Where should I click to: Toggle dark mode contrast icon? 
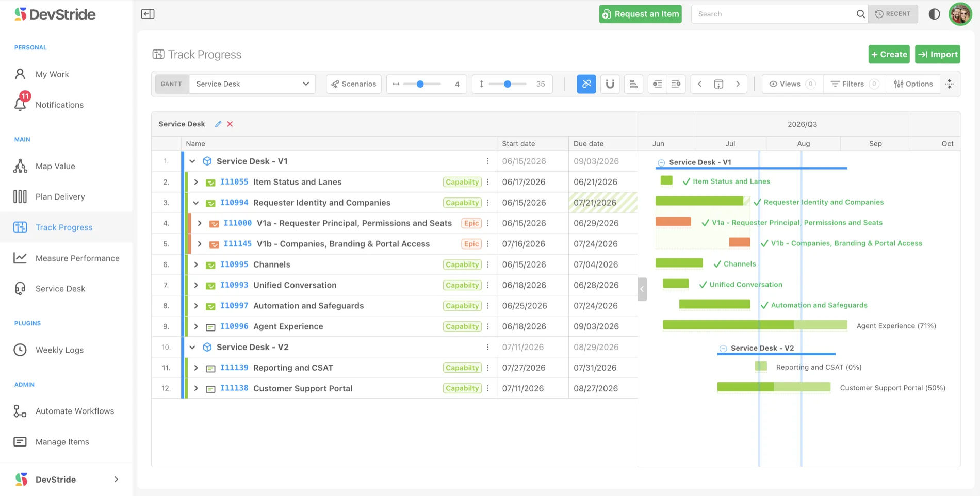(934, 14)
